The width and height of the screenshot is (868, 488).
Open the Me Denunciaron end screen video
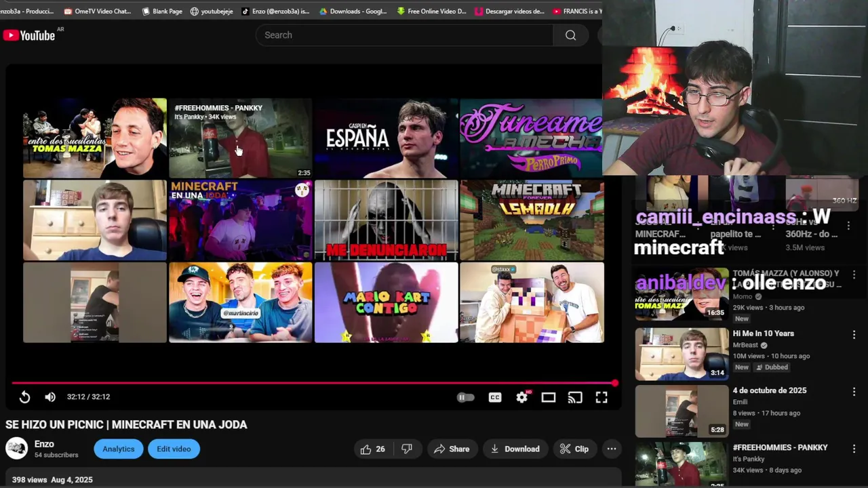[x=386, y=220]
